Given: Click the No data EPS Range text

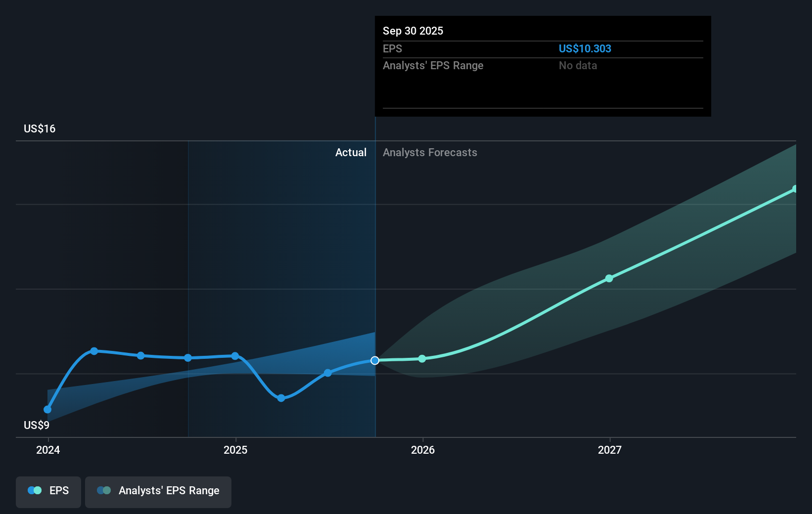Looking at the screenshot, I should coord(578,65).
